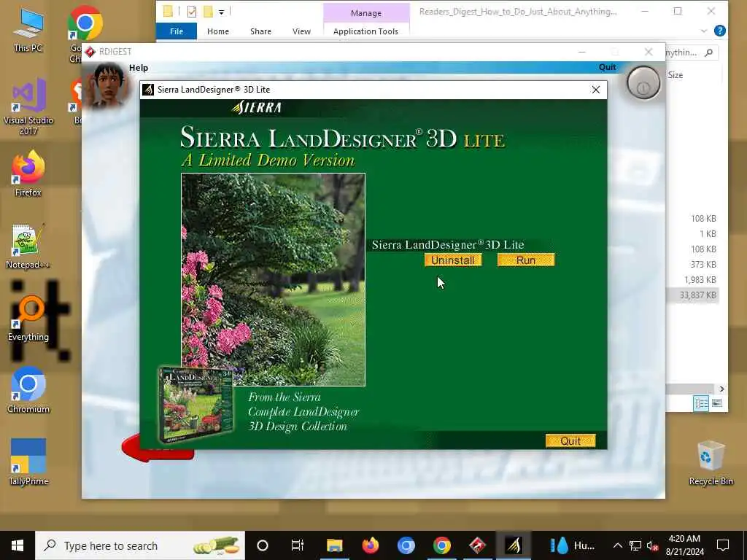Select the Notepad++ desktop shortcut
The width and height of the screenshot is (747, 560).
(x=28, y=246)
